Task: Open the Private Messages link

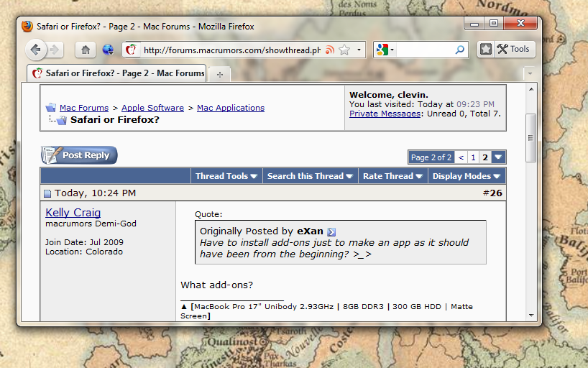Action: [x=385, y=114]
